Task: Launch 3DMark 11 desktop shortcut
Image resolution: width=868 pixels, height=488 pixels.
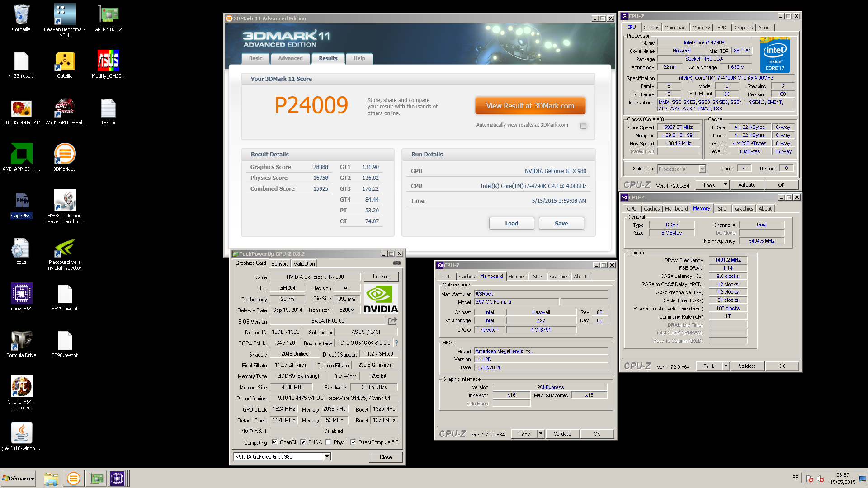Action: tap(65, 158)
